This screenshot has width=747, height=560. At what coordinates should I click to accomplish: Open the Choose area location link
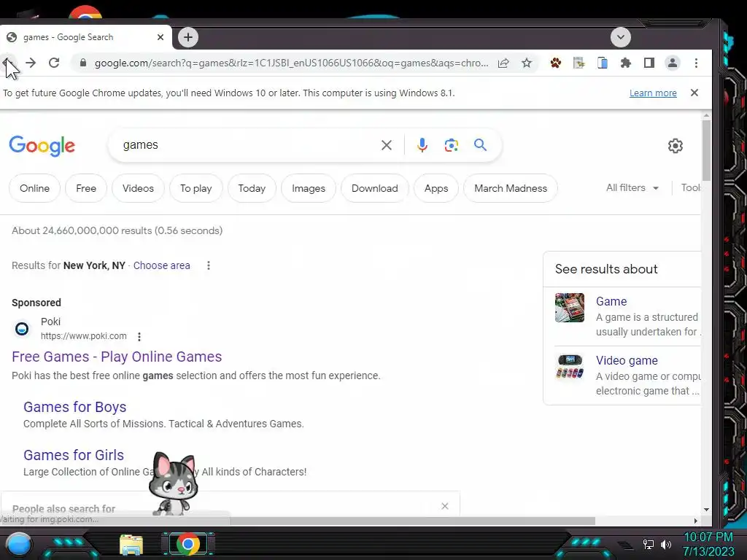161,265
